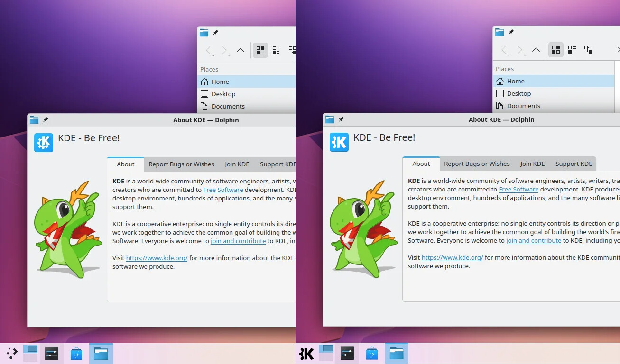Image resolution: width=620 pixels, height=364 pixels.
Task: Enable Icons view mode in left Dolphin toolbar
Action: point(260,50)
